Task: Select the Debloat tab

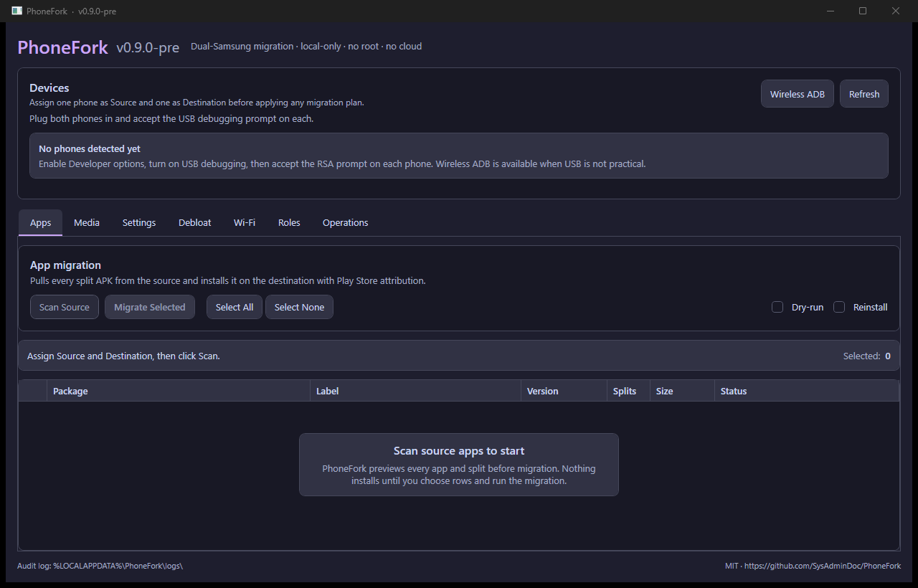Action: point(195,222)
